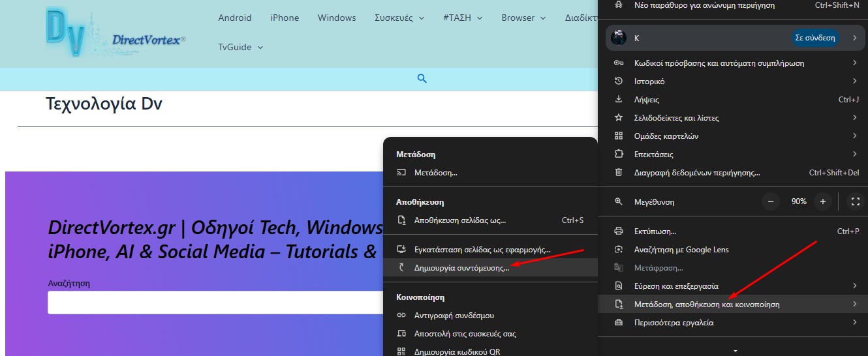Click the fullscreen icon next to zoom
Image resolution: width=868 pixels, height=356 pixels.
coord(856,201)
